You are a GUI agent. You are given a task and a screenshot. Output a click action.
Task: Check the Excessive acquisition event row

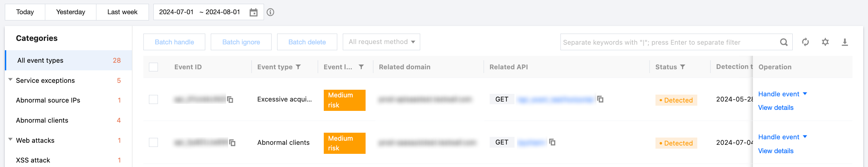click(x=153, y=99)
